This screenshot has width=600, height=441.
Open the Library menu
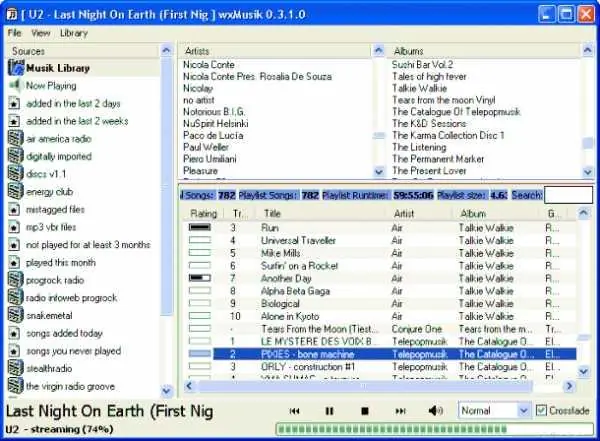74,33
